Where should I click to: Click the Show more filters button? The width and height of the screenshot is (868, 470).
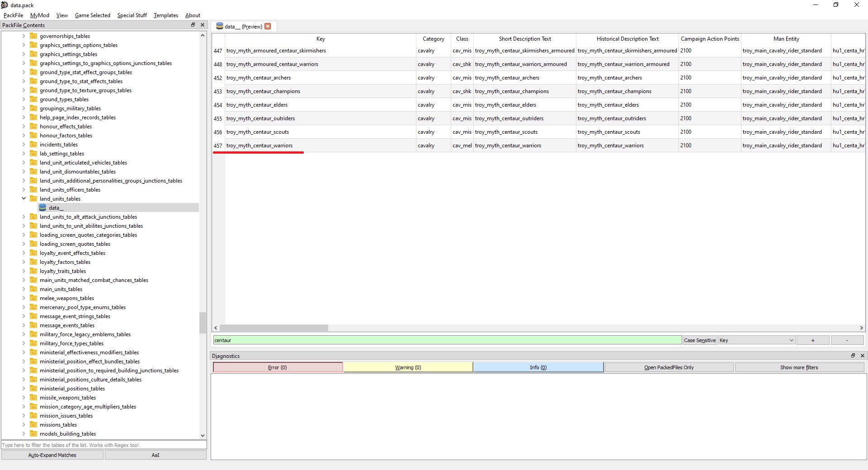click(799, 367)
